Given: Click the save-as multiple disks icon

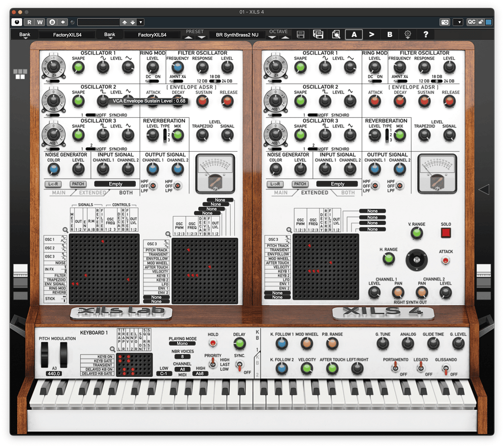Looking at the screenshot, I should pos(318,34).
